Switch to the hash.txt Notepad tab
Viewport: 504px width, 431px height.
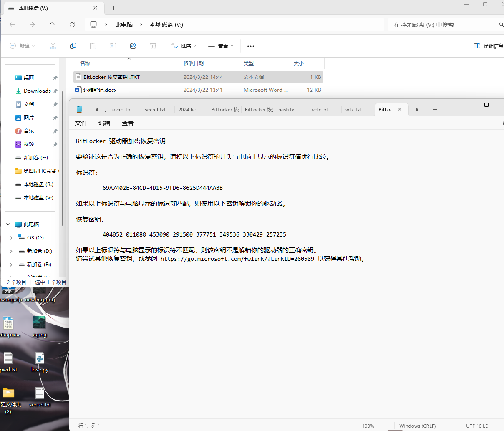pyautogui.click(x=287, y=110)
